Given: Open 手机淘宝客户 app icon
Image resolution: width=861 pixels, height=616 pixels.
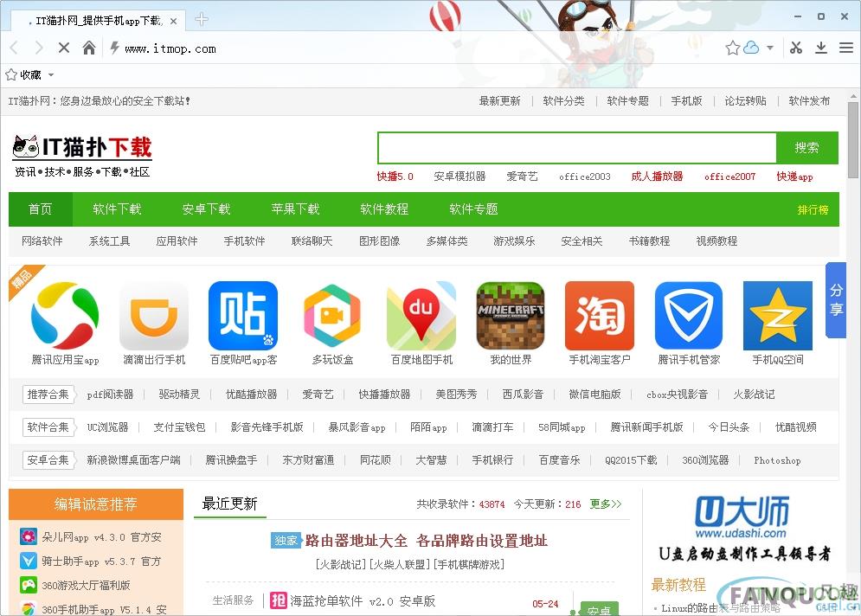Looking at the screenshot, I should pos(600,316).
